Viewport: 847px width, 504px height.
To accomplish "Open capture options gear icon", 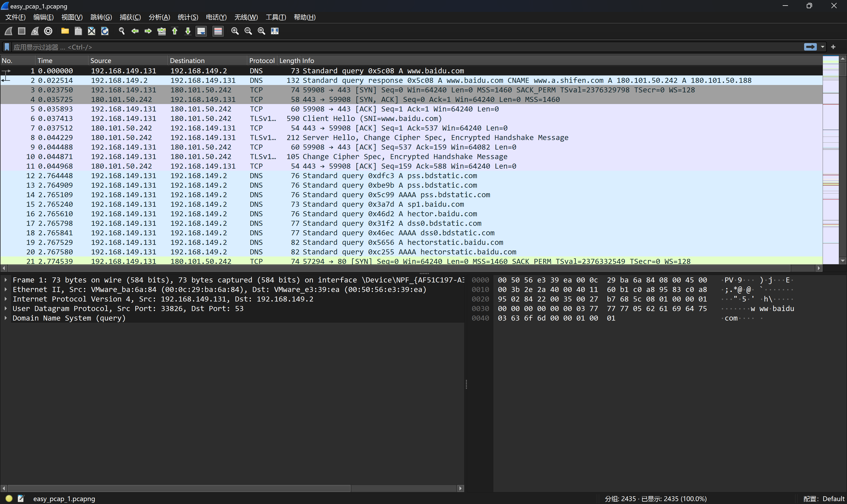I will [x=48, y=31].
